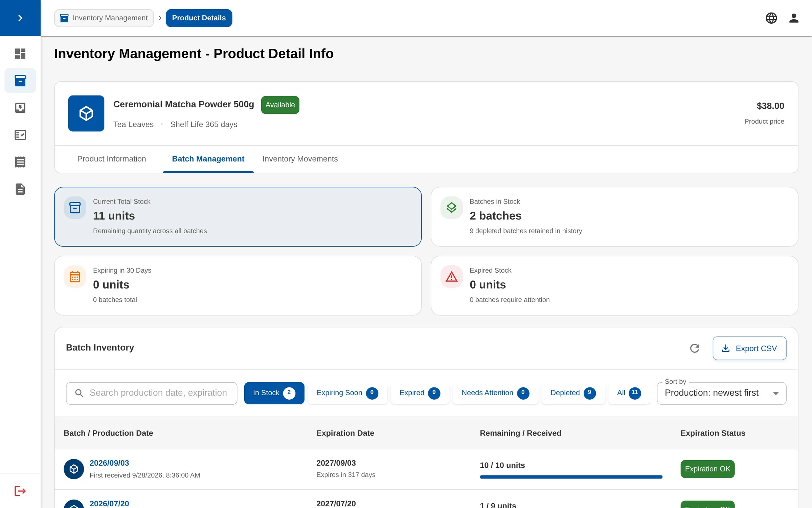
Task: Refresh the batch inventory list
Action: (x=695, y=348)
